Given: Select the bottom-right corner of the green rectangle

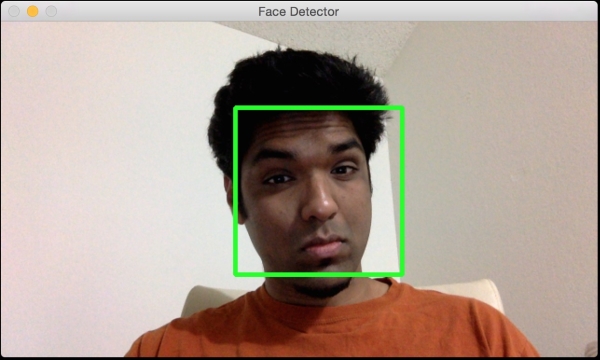Looking at the screenshot, I should tap(402, 274).
